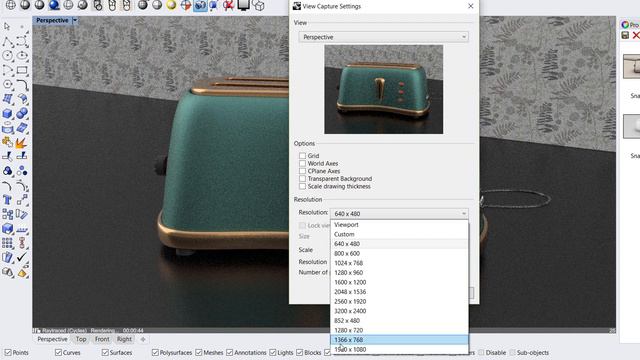Click the monitor screen icon in the top toolbar
The width and height of the screenshot is (640, 360).
(243, 5)
